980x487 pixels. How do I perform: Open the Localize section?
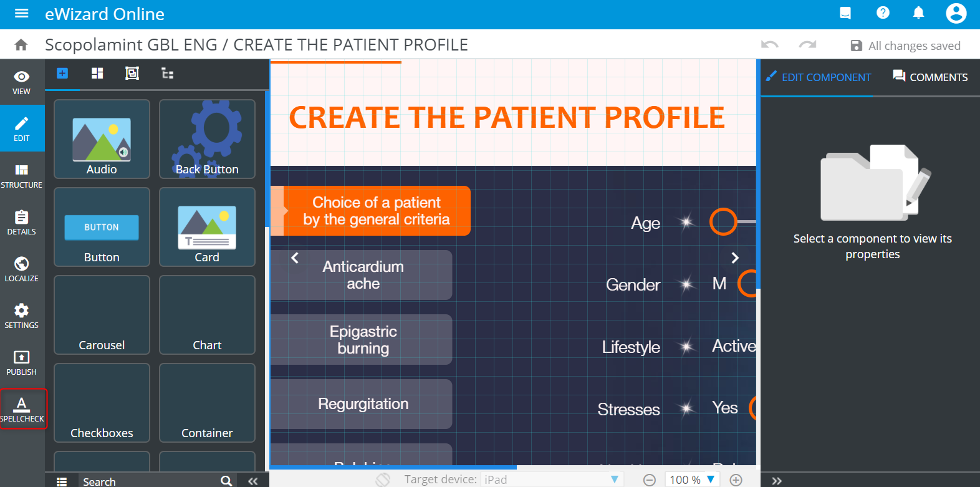(22, 269)
